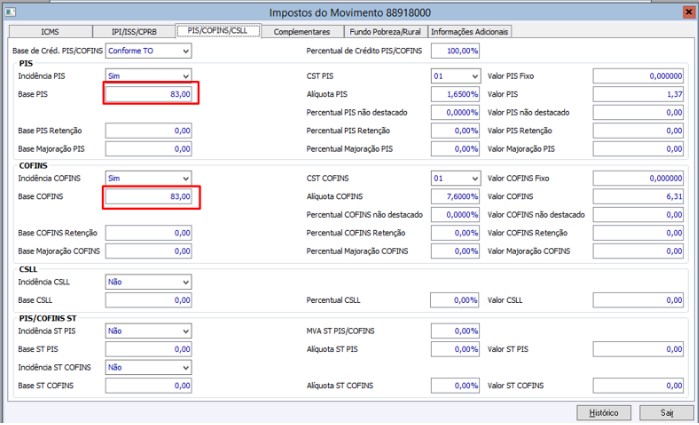Select the Valor COFINS field
699x425 pixels.
click(x=642, y=196)
